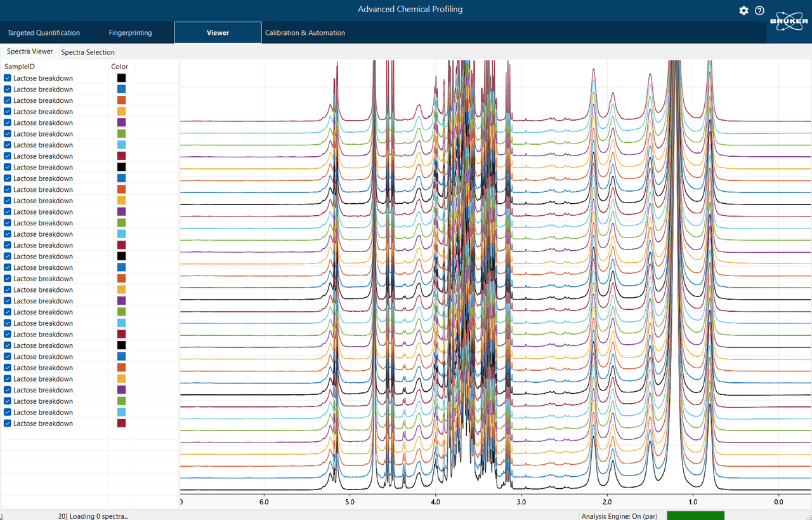Open the settings gear icon
The width and height of the screenshot is (812, 520).
pos(743,11)
